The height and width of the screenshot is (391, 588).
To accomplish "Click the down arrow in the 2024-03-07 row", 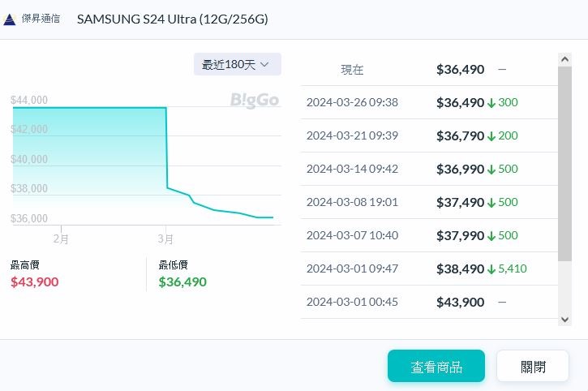I will point(491,236).
